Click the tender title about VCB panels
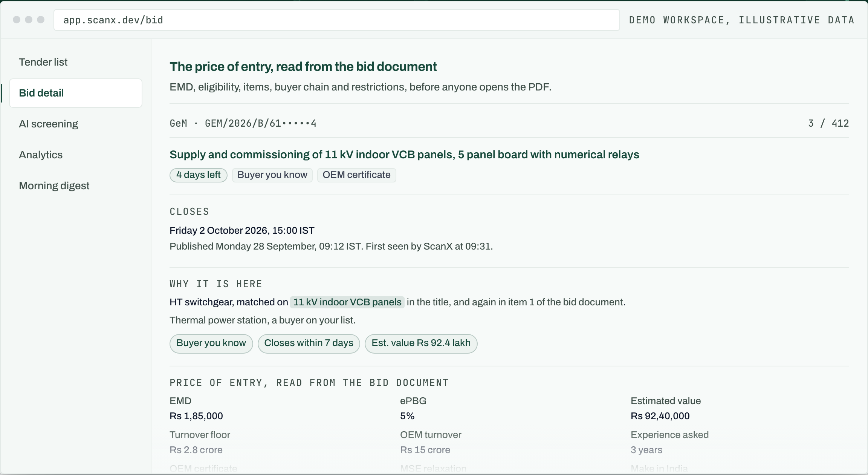This screenshot has height=475, width=868. click(404, 155)
